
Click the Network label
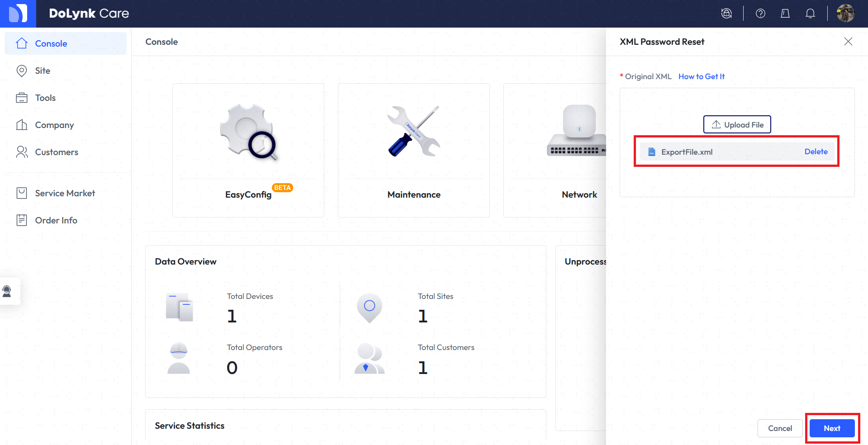click(x=579, y=194)
